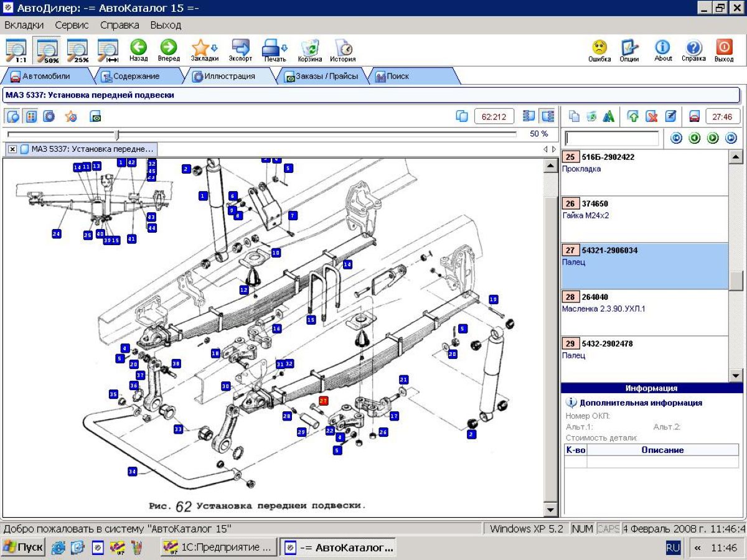Select part 27 Палец 54321-2906034
The height and width of the screenshot is (560, 747).
(644, 266)
